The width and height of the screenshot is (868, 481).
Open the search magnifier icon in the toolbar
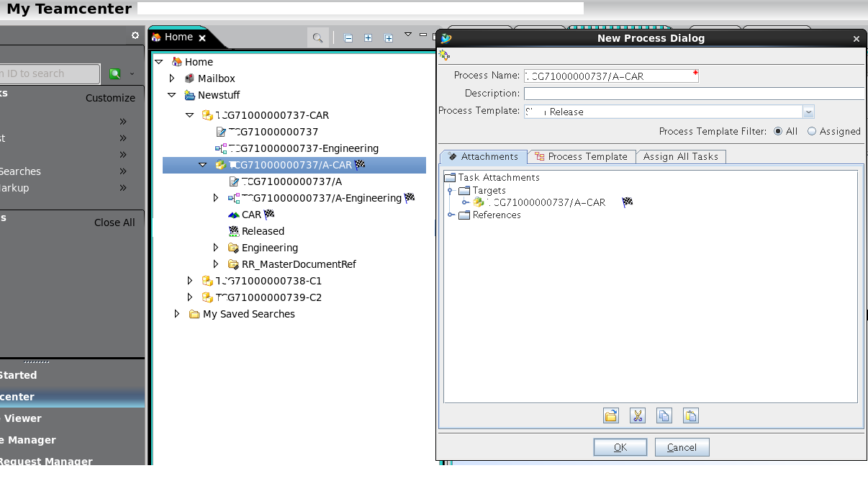[317, 37]
